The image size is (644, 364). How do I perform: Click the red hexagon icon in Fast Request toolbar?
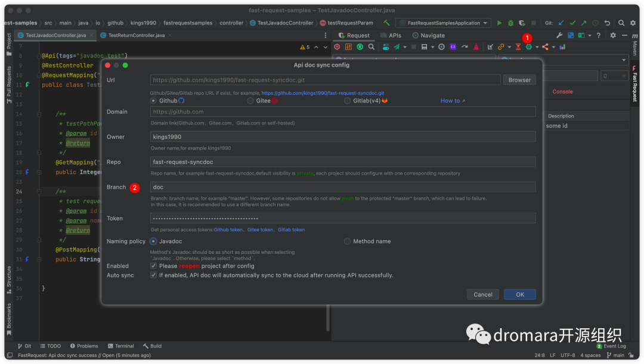click(x=337, y=47)
